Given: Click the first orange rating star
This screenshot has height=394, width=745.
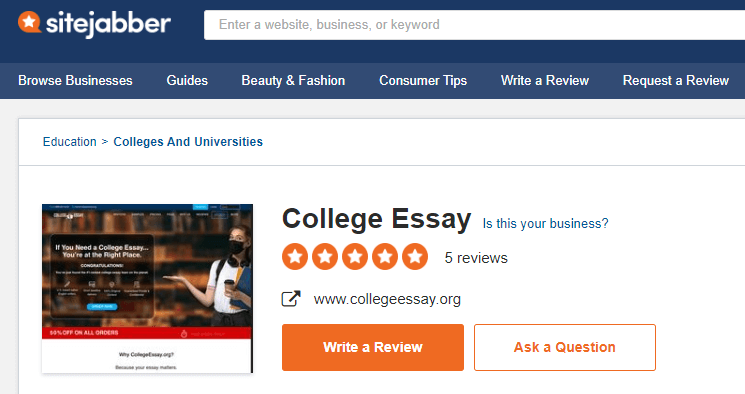Looking at the screenshot, I should click(x=295, y=257).
